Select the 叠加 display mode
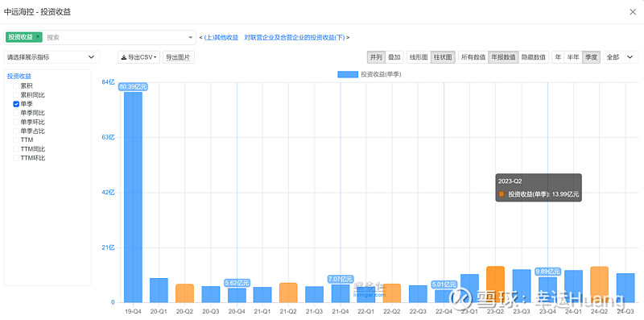644x320 pixels. (394, 57)
